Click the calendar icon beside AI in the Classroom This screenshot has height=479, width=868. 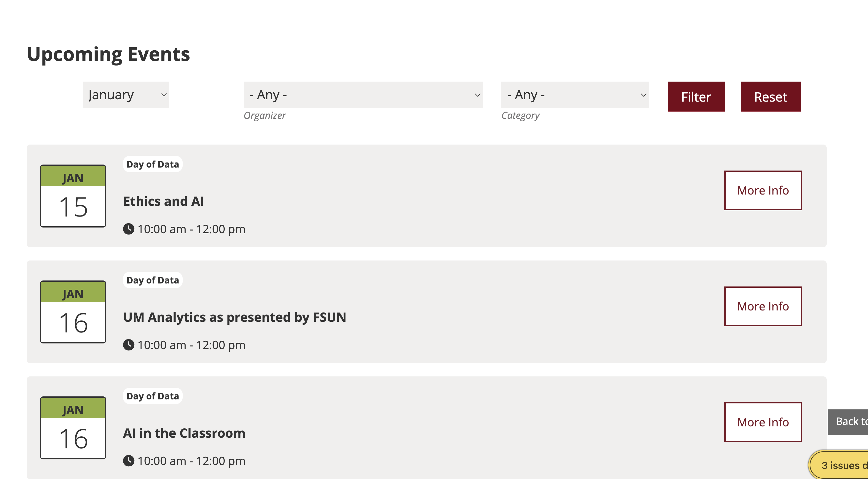73,427
